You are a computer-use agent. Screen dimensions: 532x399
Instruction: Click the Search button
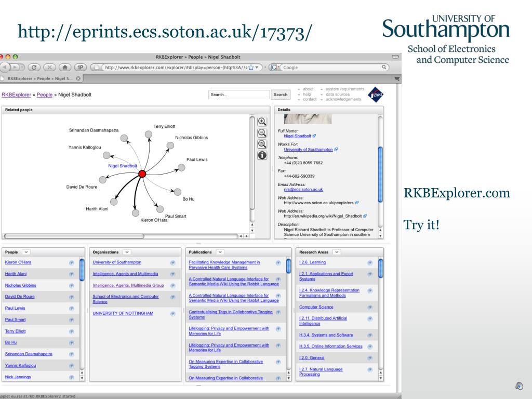[x=281, y=95]
